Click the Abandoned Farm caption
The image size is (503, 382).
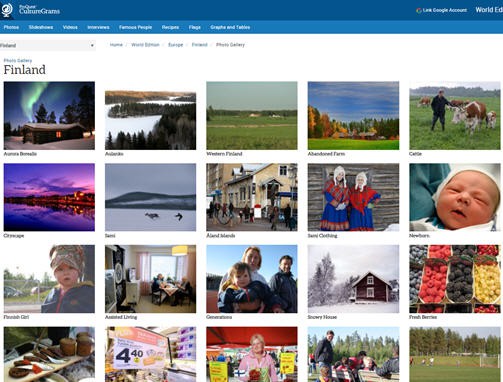tap(326, 154)
